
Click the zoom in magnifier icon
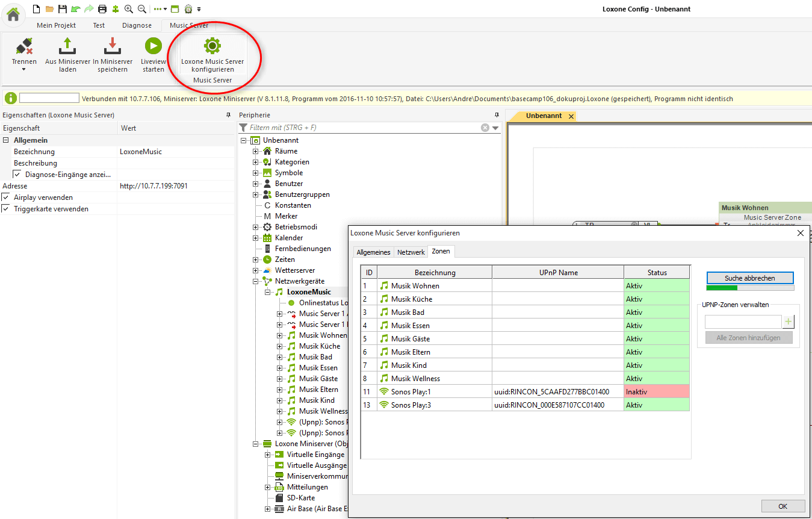coord(128,9)
